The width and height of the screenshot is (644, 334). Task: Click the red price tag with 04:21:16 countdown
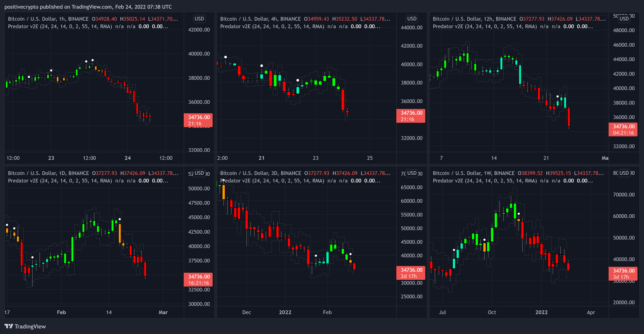pyautogui.click(x=623, y=129)
